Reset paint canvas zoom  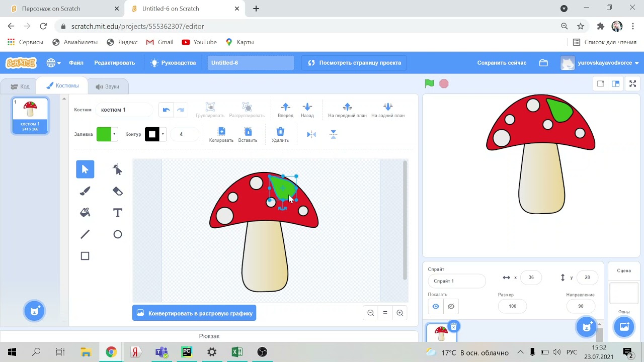tap(385, 313)
